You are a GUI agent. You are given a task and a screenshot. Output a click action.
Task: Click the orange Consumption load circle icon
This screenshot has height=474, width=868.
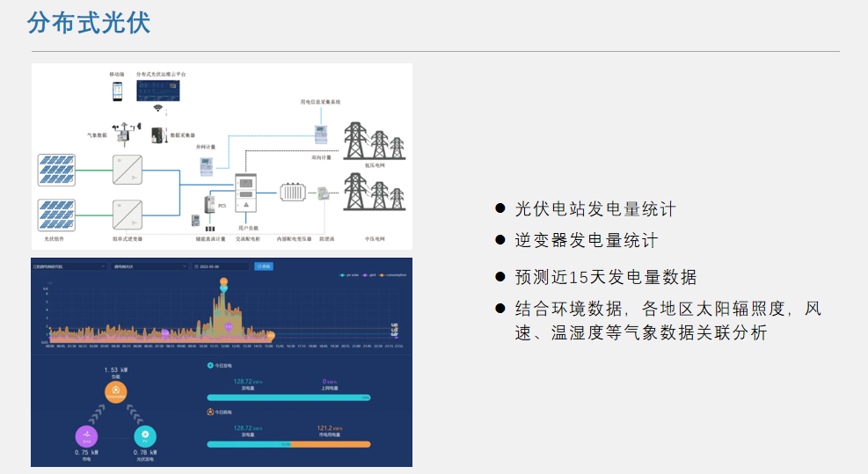click(115, 393)
